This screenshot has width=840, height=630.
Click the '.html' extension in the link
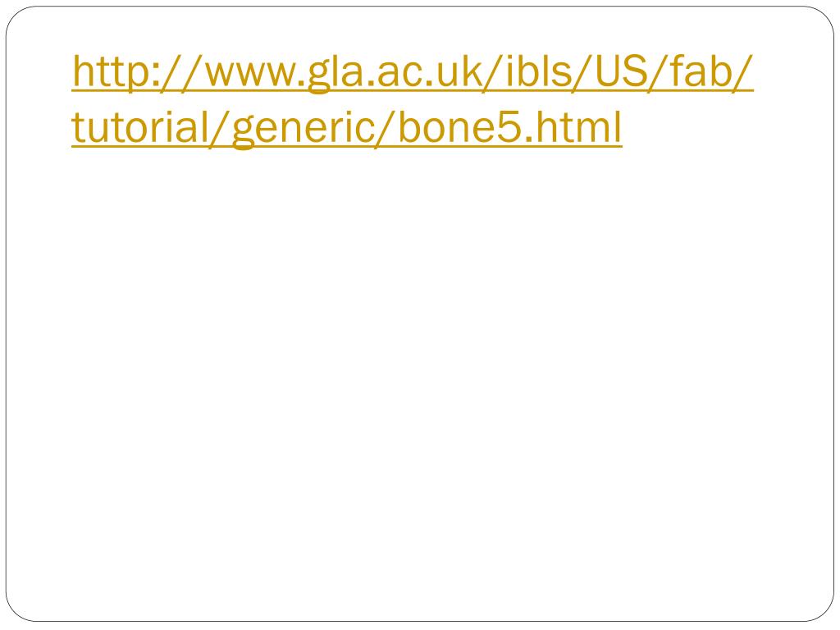point(573,127)
